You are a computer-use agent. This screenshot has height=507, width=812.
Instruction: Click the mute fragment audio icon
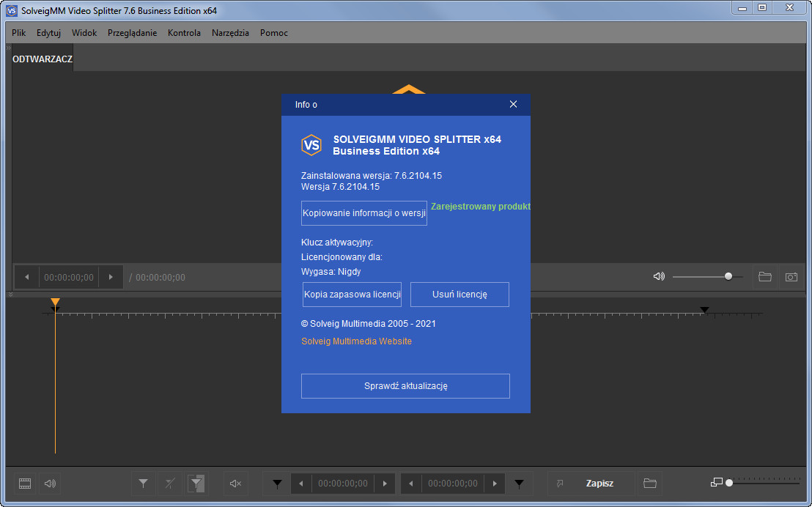click(236, 483)
